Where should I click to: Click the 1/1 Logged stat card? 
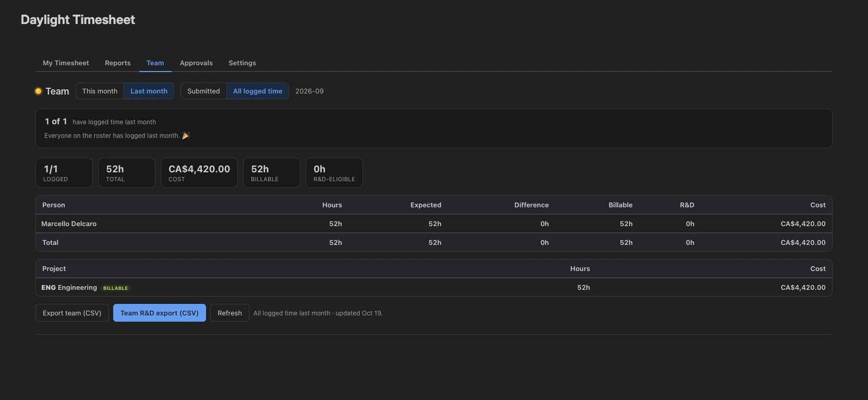pos(64,173)
